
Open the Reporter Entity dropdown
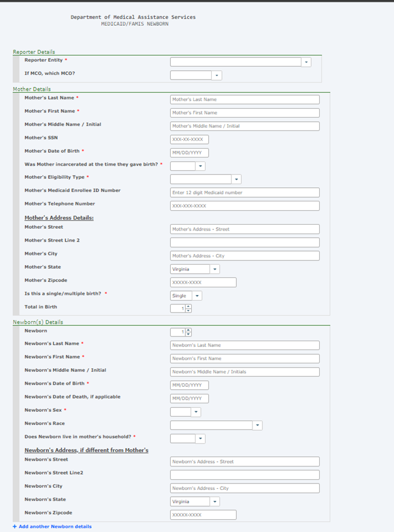pyautogui.click(x=240, y=62)
